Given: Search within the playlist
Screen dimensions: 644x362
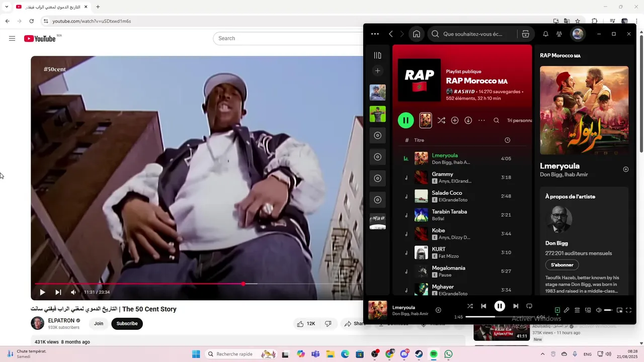Looking at the screenshot, I should [x=496, y=120].
